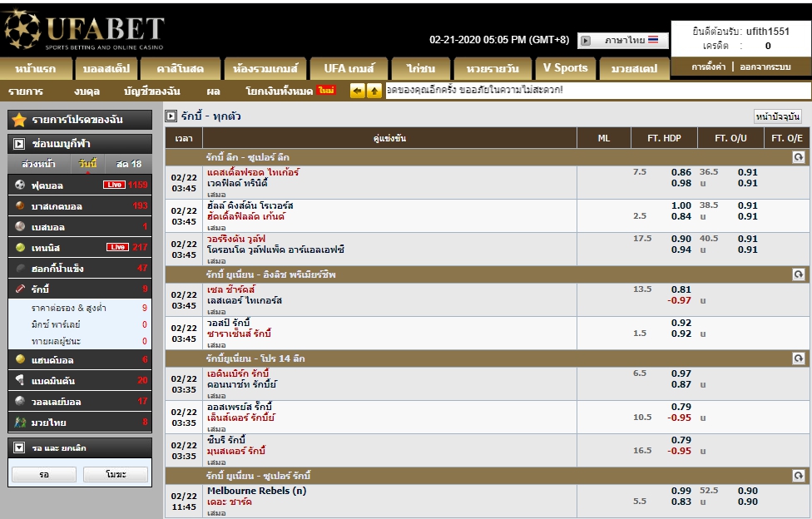Collapse the sports menu using its play-box icon
812x519 pixels.
point(19,144)
